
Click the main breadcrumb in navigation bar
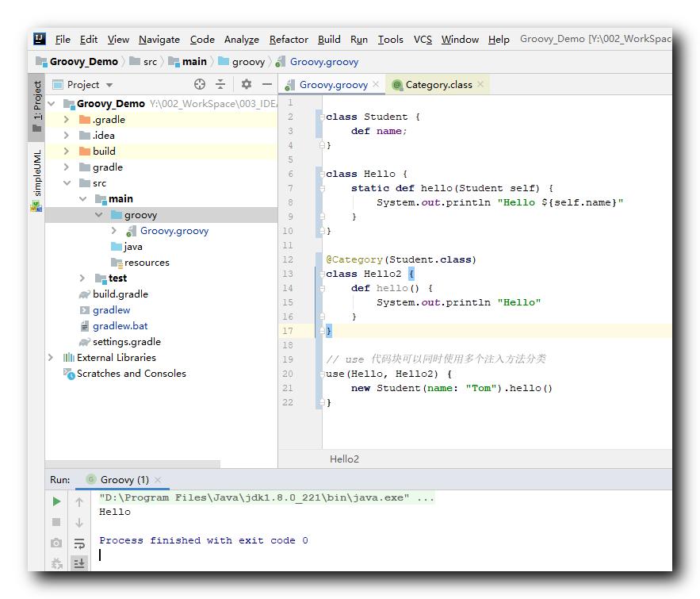coord(194,62)
